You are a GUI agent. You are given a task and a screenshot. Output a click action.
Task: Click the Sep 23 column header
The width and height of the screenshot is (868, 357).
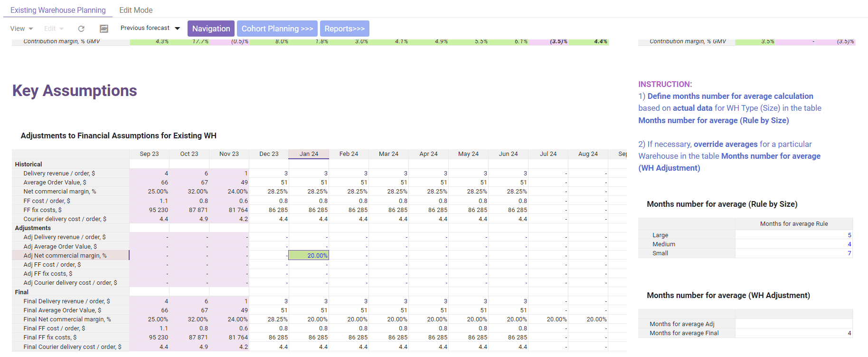click(x=149, y=154)
